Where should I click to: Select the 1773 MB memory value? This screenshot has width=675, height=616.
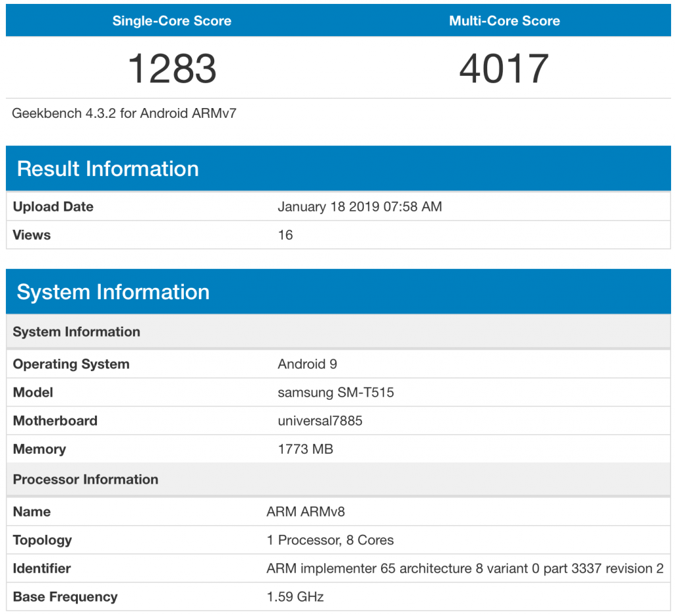(x=306, y=449)
